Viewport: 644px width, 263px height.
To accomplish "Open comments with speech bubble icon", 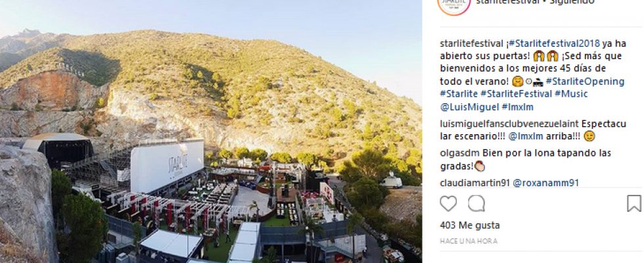I will pos(476,203).
